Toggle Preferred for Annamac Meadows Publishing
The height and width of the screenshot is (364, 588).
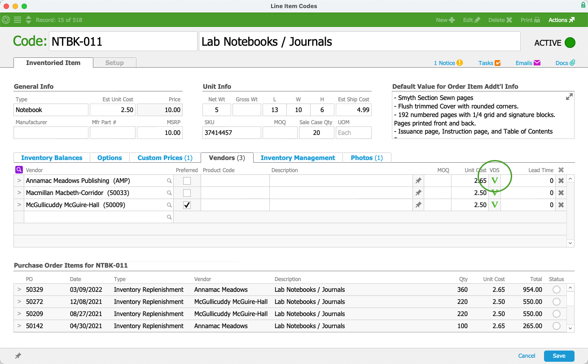[187, 181]
